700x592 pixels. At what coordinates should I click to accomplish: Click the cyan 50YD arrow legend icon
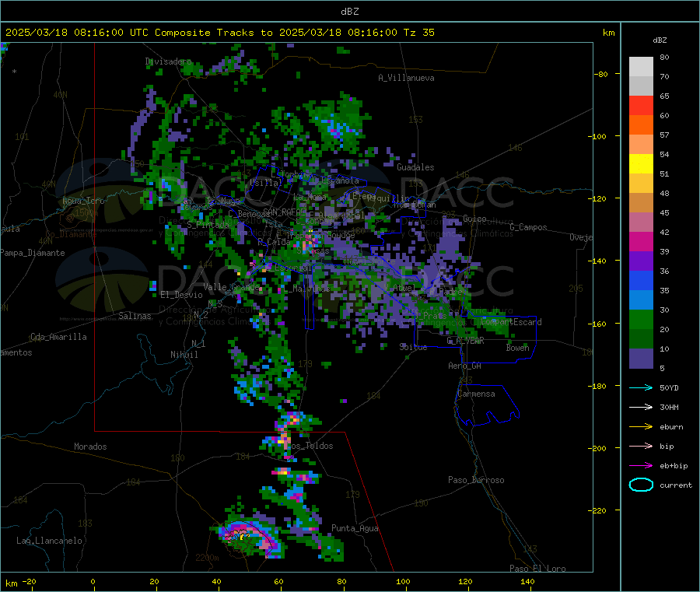pos(641,387)
